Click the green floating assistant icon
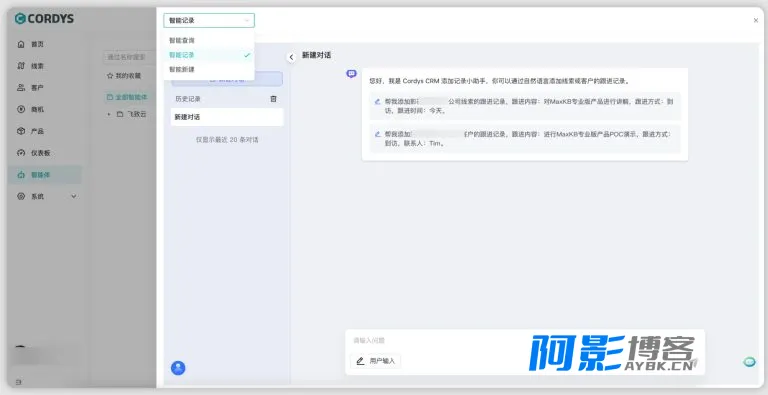 (x=749, y=362)
